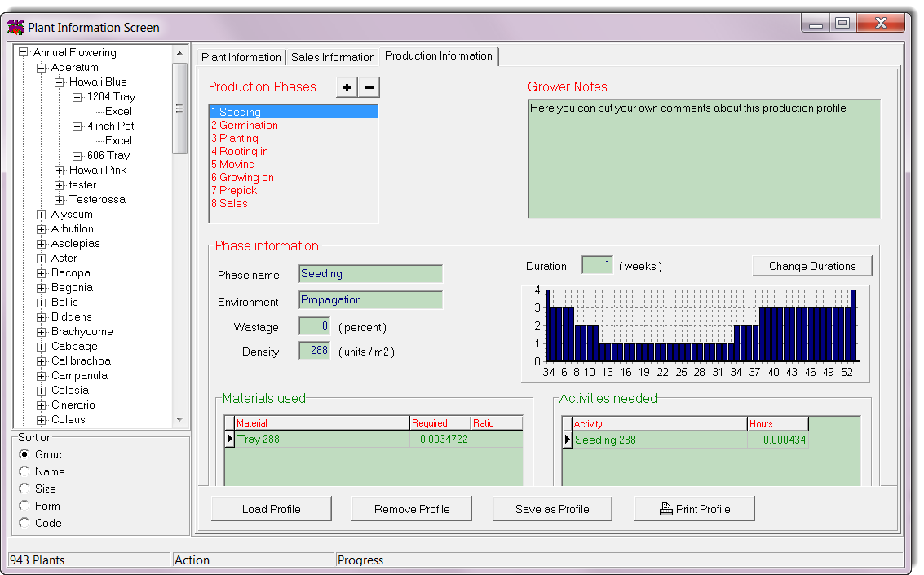
Task: Select the Name sort radio button
Action: [24, 471]
